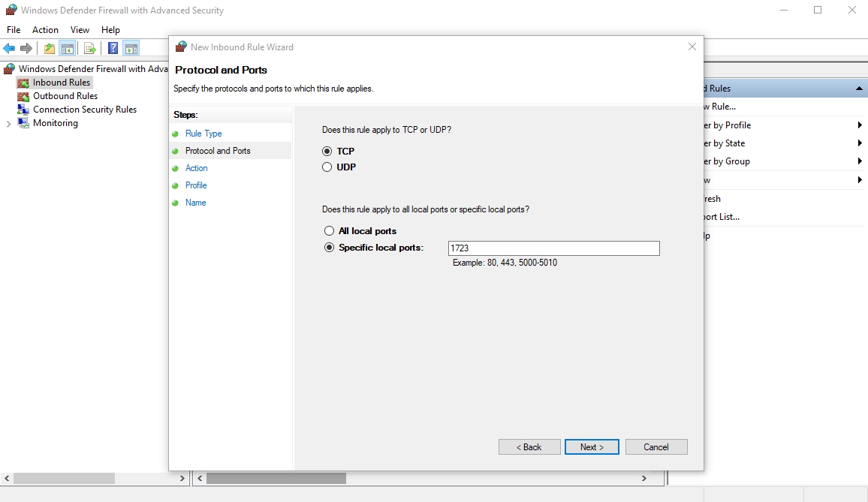Screen dimensions: 868x502
Task: Select Inbound Rules in the tree
Action: (x=62, y=83)
